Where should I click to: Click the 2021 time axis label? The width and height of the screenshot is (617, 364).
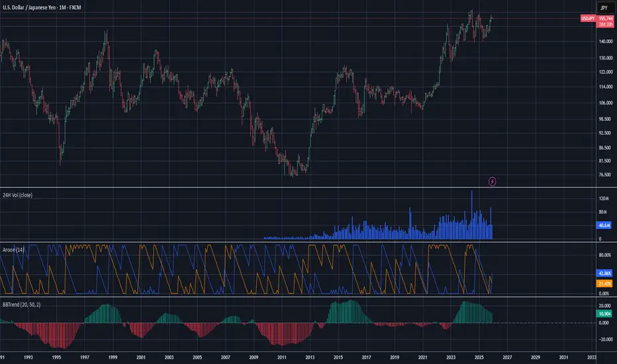click(x=422, y=357)
